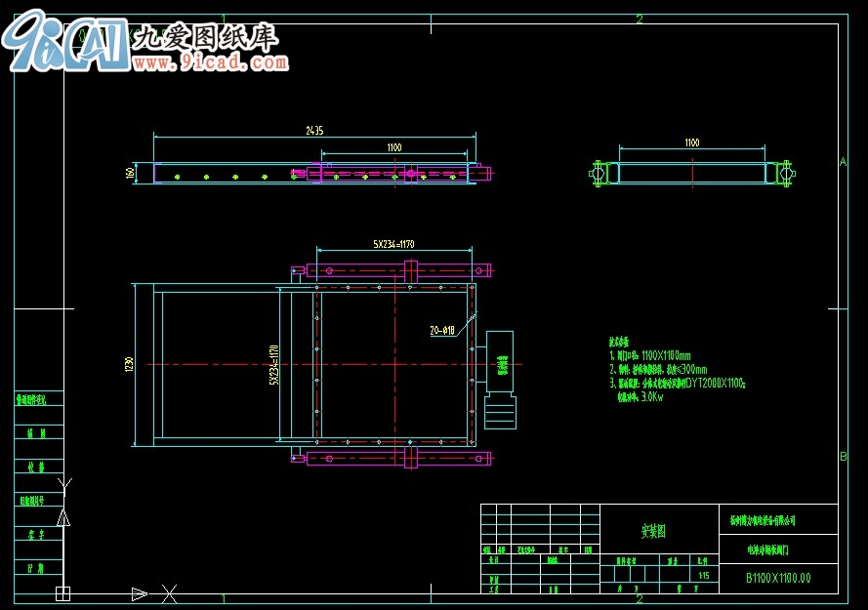Click the X label of the UCS icon
868x610 pixels.
(x=169, y=592)
